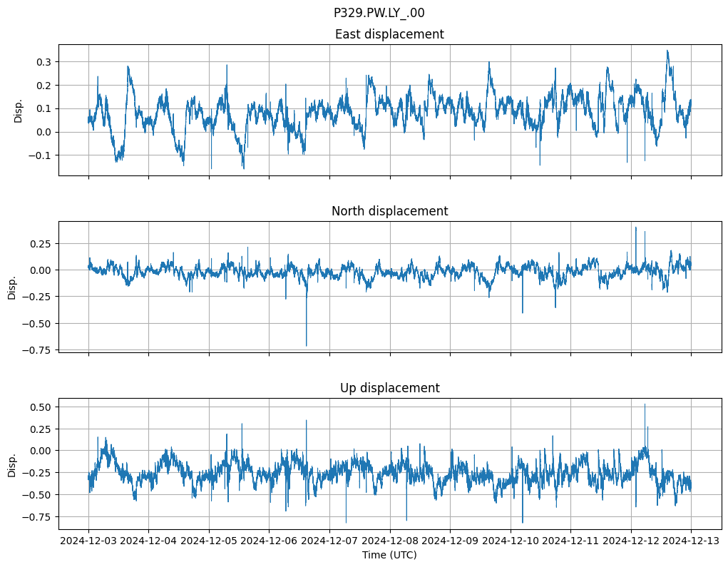728x567 pixels.
Task: Pick the 2024-12-10 date tick label
Action: [511, 541]
